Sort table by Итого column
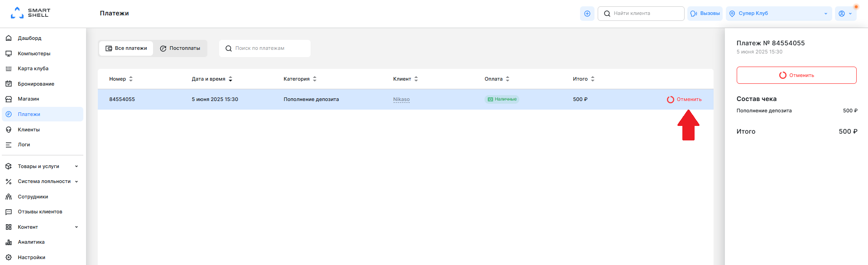 (x=584, y=79)
